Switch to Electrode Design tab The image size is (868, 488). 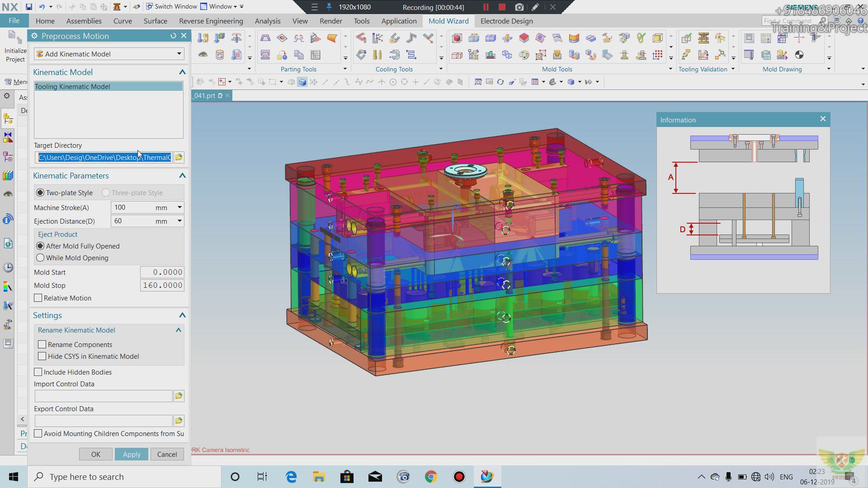click(x=506, y=21)
